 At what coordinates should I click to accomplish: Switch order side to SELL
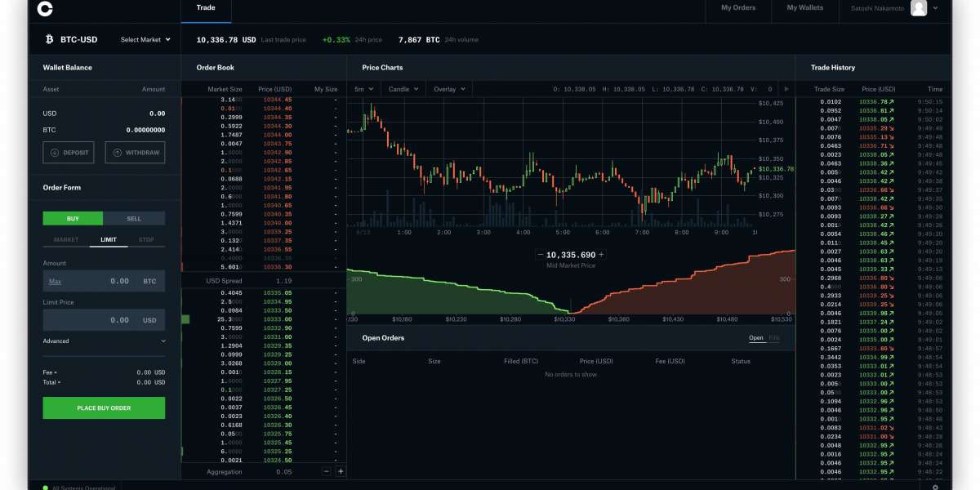pos(134,219)
